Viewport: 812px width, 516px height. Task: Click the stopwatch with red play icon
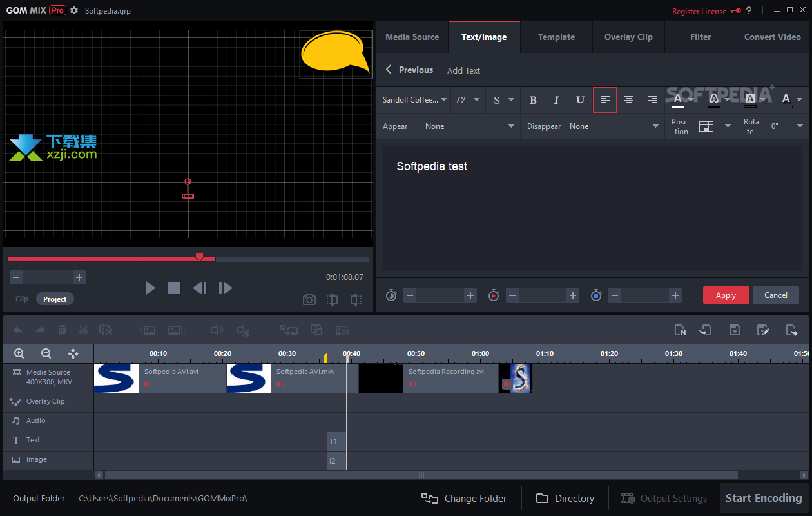pyautogui.click(x=494, y=295)
